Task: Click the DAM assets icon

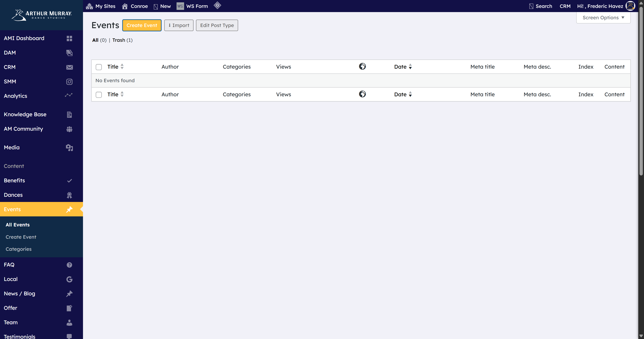Action: (69, 53)
